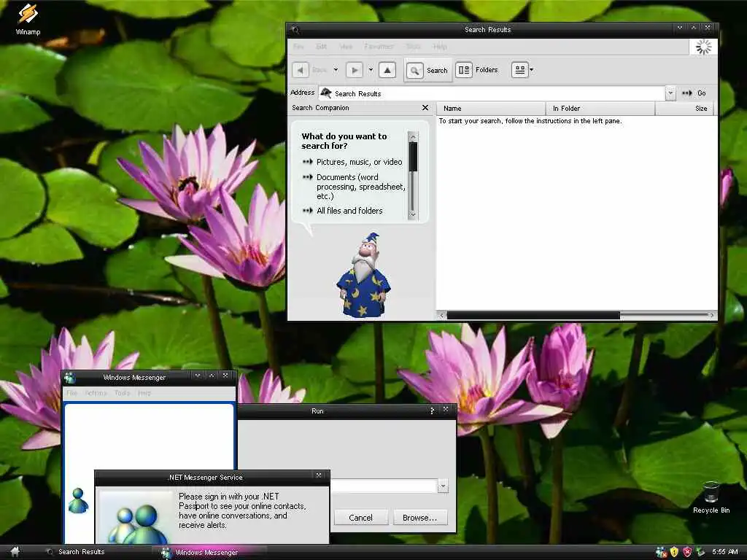Click the 5:55 AM taskbar clock
Image resolution: width=747 pixels, height=560 pixels.
(725, 552)
